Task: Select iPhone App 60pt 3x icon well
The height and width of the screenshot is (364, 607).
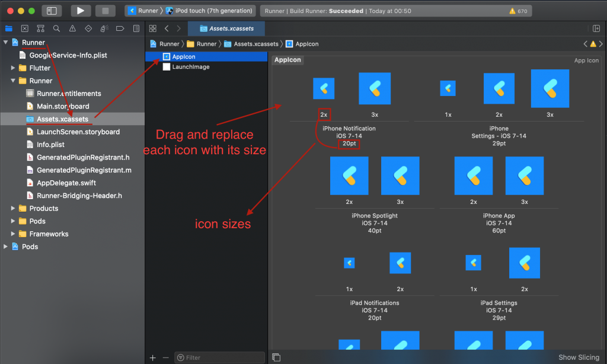Action: [x=525, y=176]
